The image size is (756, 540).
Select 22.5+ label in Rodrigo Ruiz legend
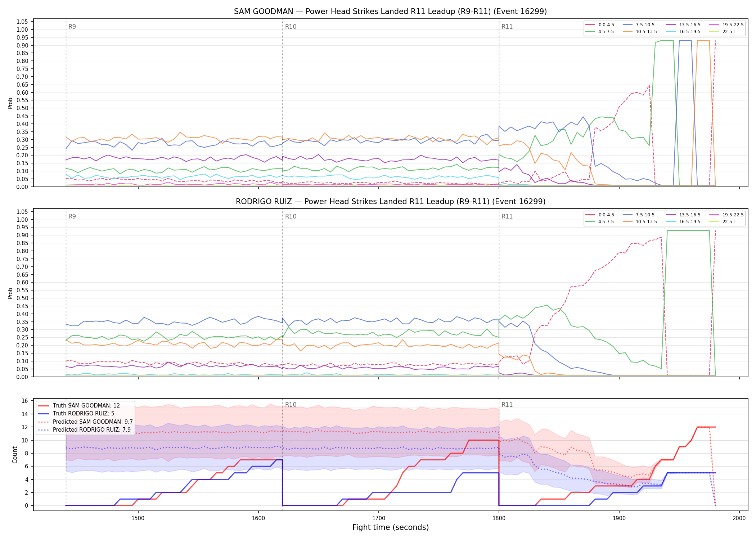click(729, 222)
